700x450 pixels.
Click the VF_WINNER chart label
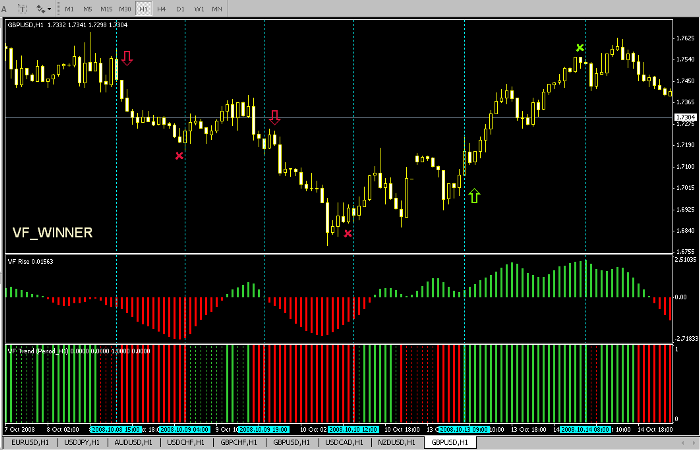[x=52, y=232]
